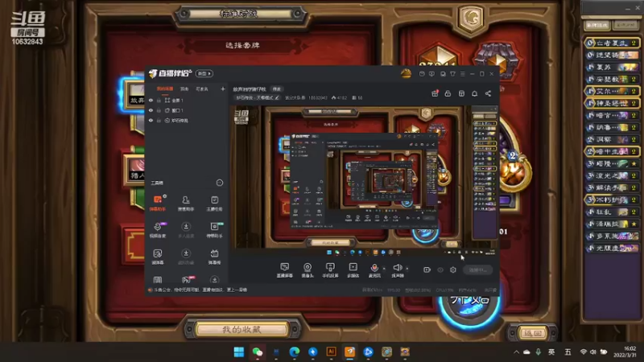Click the 新版 arrow button beside the logo
The image size is (644, 362).
204,73
